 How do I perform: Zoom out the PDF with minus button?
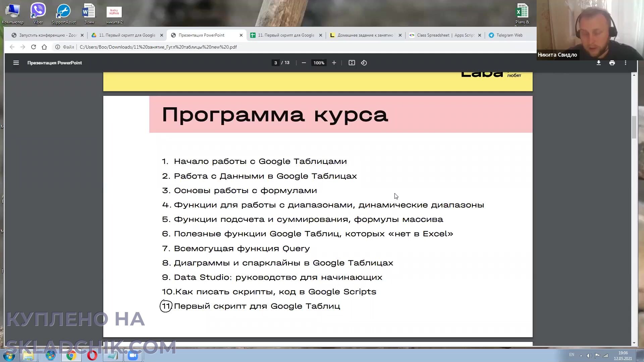point(304,63)
